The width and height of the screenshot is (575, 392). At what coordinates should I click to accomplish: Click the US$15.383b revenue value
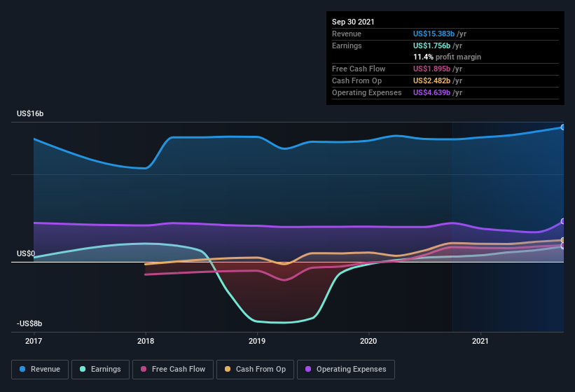point(434,34)
